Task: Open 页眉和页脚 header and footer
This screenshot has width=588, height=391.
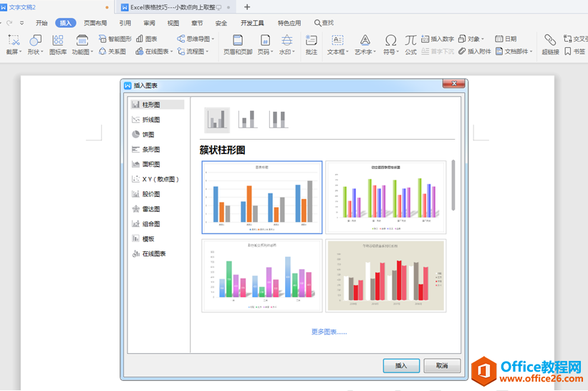Action: coord(238,44)
